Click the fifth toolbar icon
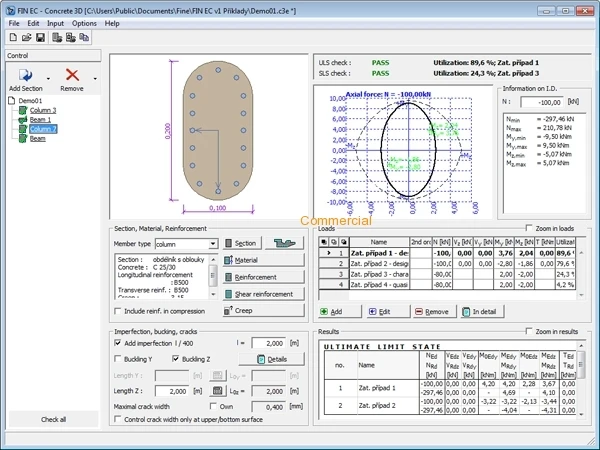Image resolution: width=600 pixels, height=450 pixels. [70, 37]
